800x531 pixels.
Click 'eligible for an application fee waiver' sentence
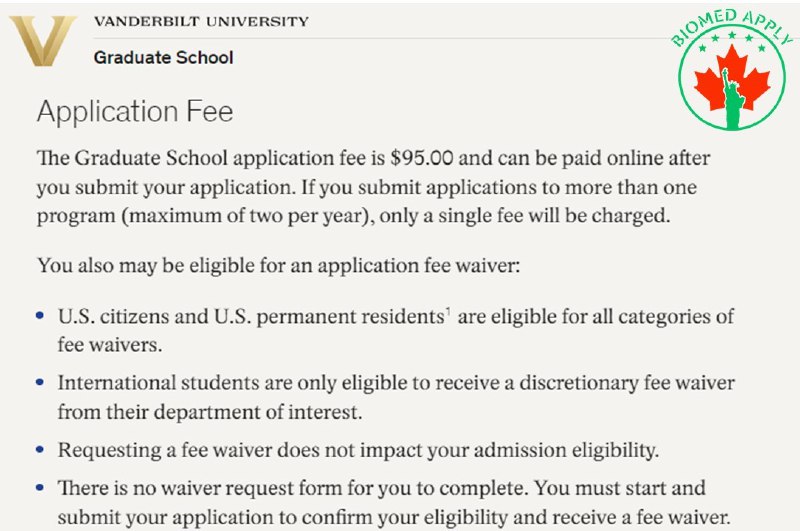354,266
